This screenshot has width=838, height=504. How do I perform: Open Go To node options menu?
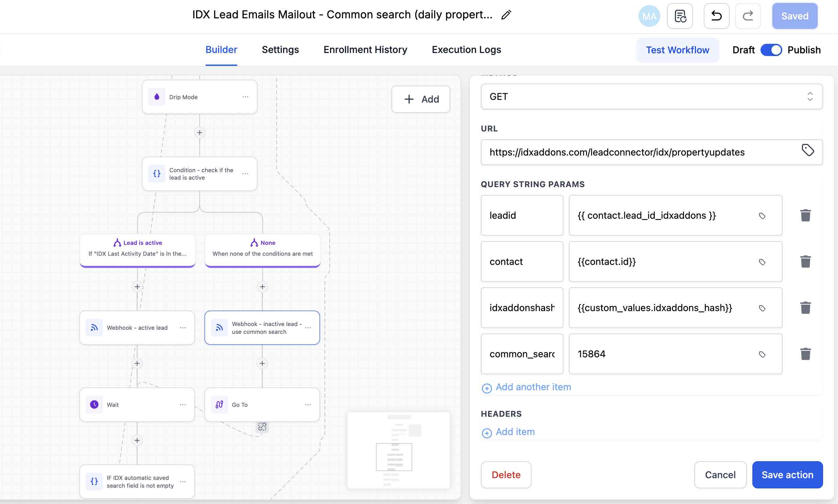308,405
